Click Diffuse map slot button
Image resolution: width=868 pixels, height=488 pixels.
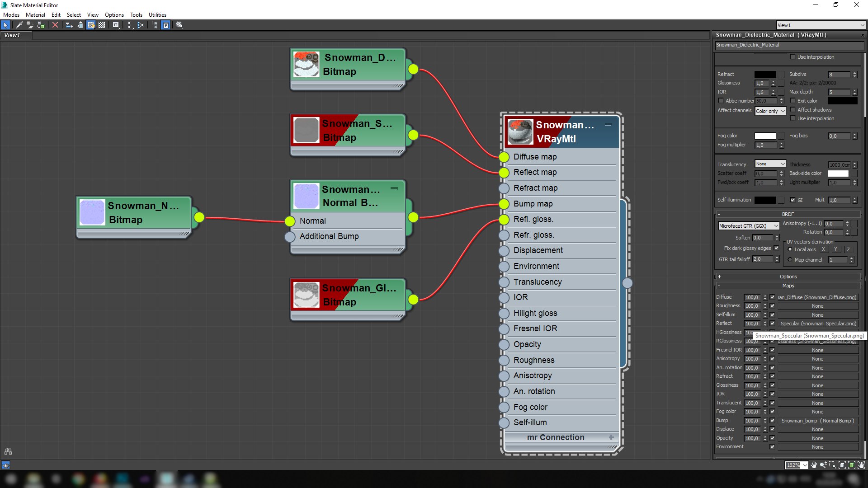pyautogui.click(x=817, y=297)
